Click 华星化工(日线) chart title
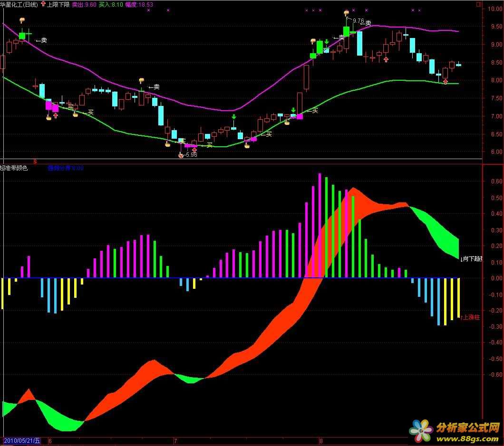 (19, 4)
